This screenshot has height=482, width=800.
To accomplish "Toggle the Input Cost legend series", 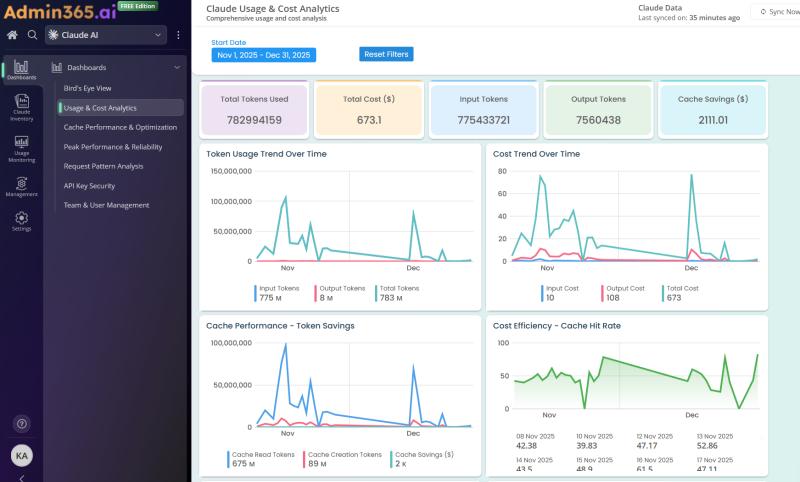I will coord(560,293).
